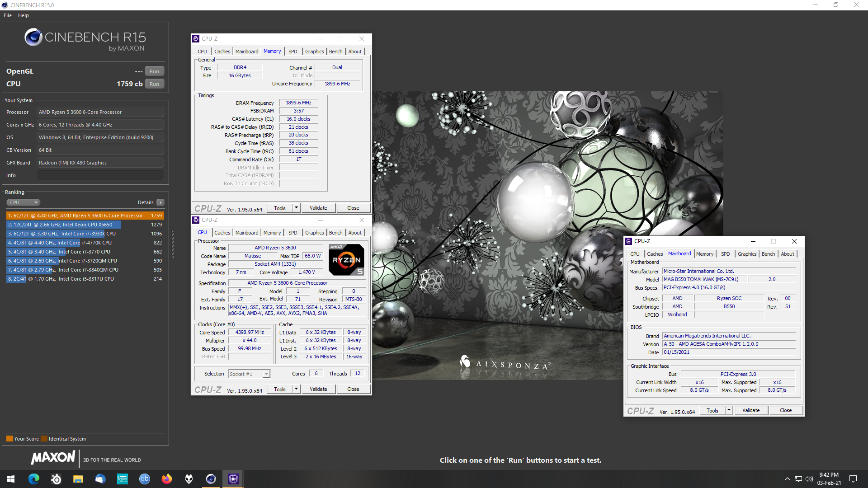Open Bench tab in CPU window

[x=336, y=233]
